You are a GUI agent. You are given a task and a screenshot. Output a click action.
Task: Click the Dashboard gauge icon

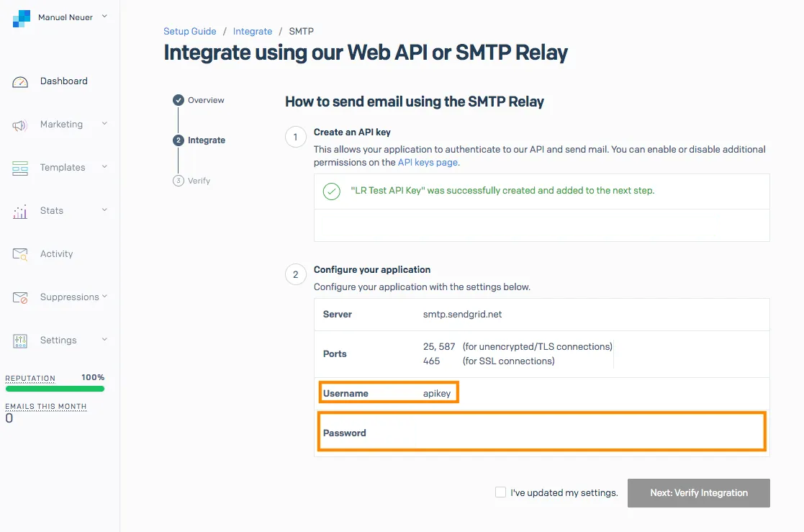point(20,81)
